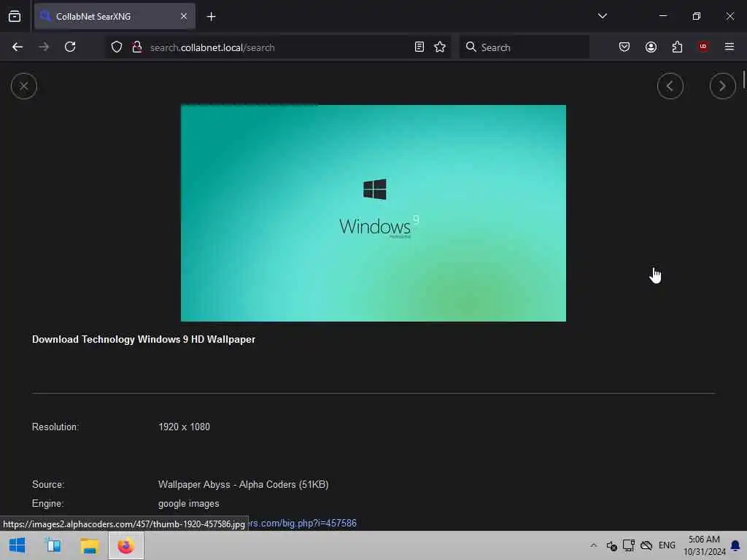Click the google images engine value
Screen dimensions: 747x560
point(189,504)
